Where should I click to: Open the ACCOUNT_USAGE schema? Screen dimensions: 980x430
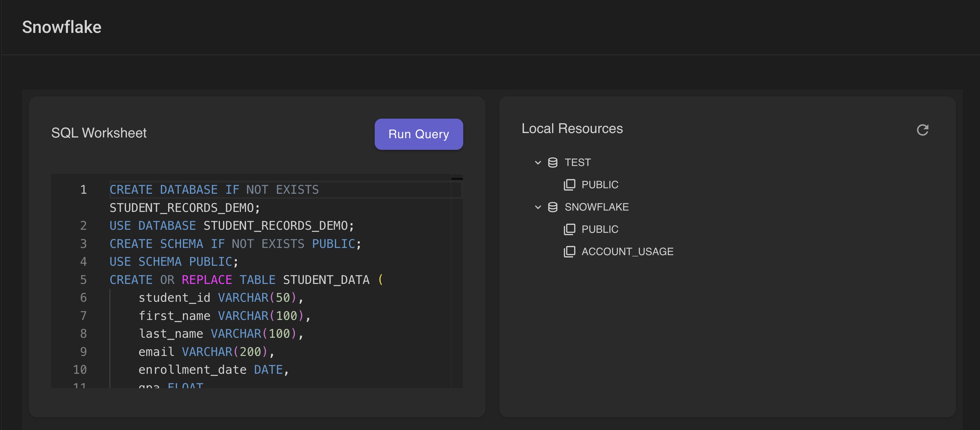[x=627, y=252]
